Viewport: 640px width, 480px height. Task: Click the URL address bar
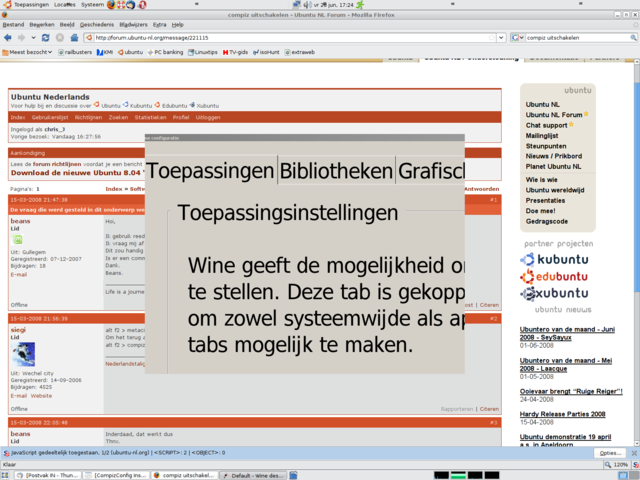pyautogui.click(x=300, y=37)
